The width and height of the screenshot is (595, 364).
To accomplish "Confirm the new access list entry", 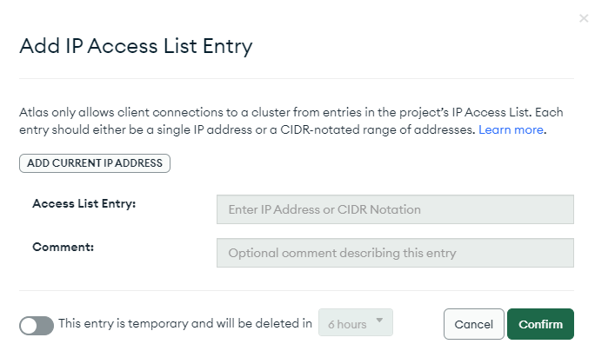I will [540, 324].
